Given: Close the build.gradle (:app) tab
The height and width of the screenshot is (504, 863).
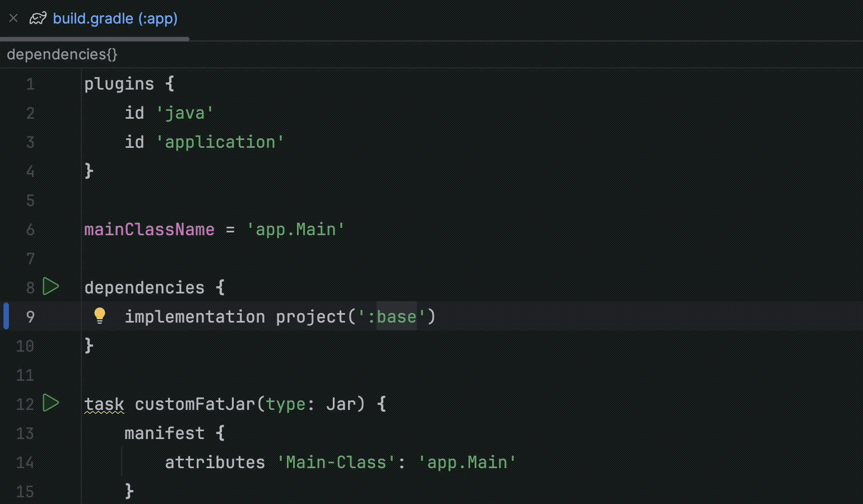Looking at the screenshot, I should 13,18.
